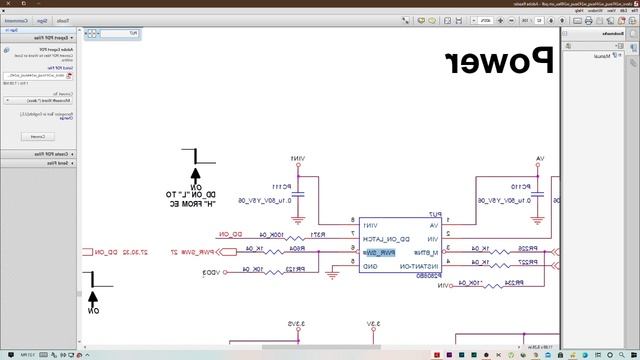Click the Adobe Reader red taskbar icon
Screen dimensions: 640x360
tap(437, 355)
